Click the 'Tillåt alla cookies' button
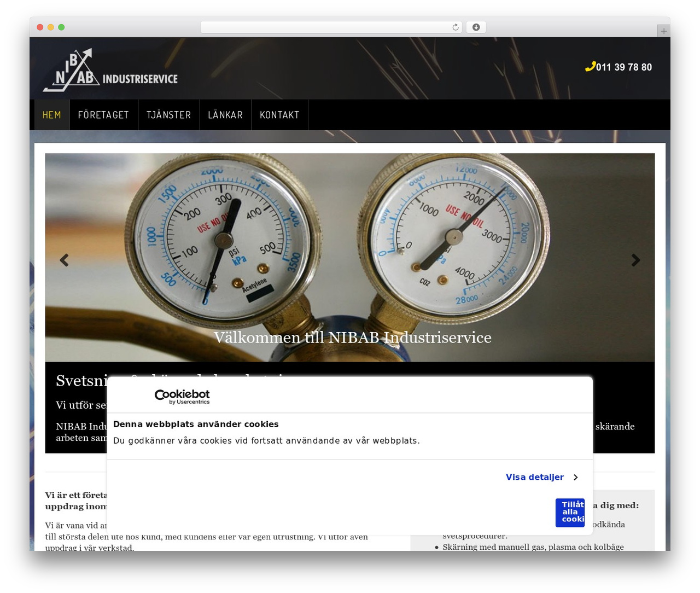700x593 pixels. 570,513
